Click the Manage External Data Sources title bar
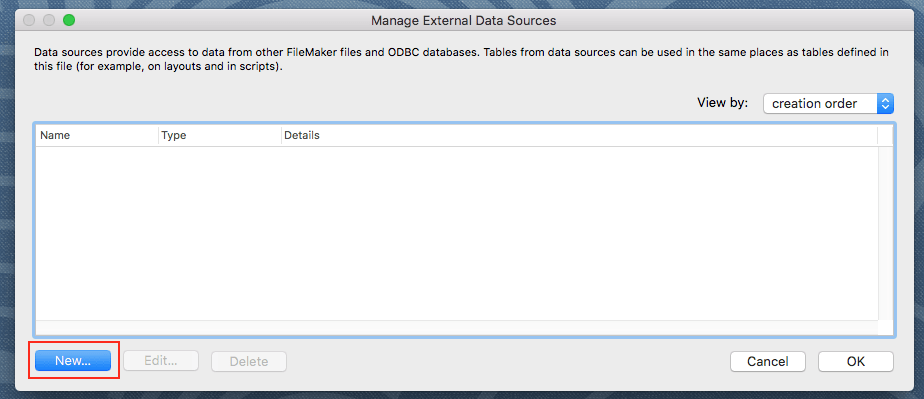924x399 pixels. coord(463,21)
